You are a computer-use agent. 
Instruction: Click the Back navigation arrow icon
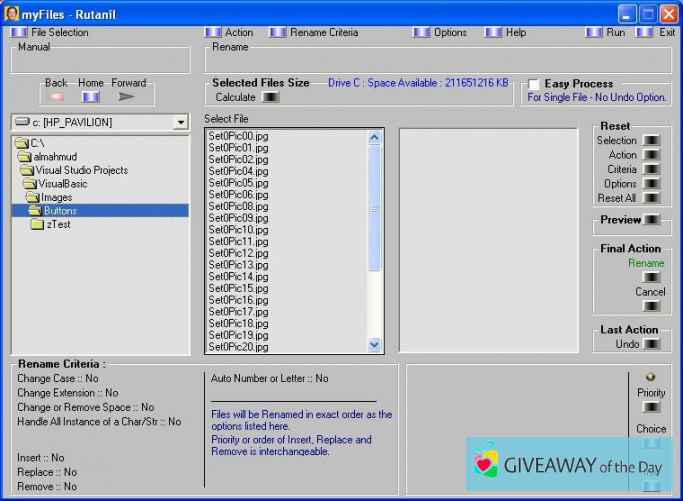57,97
